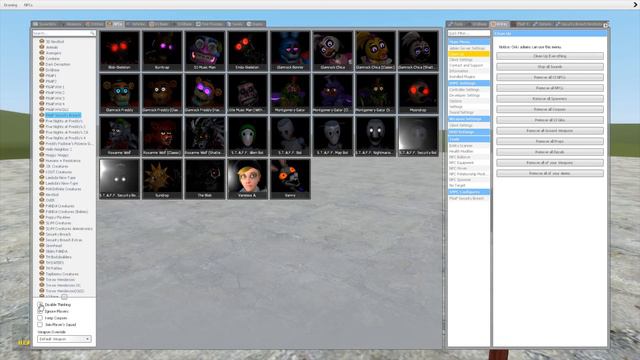Screen dimensions: 640x360
Task: Open the Weapon Override dropdown
Action: [64, 339]
